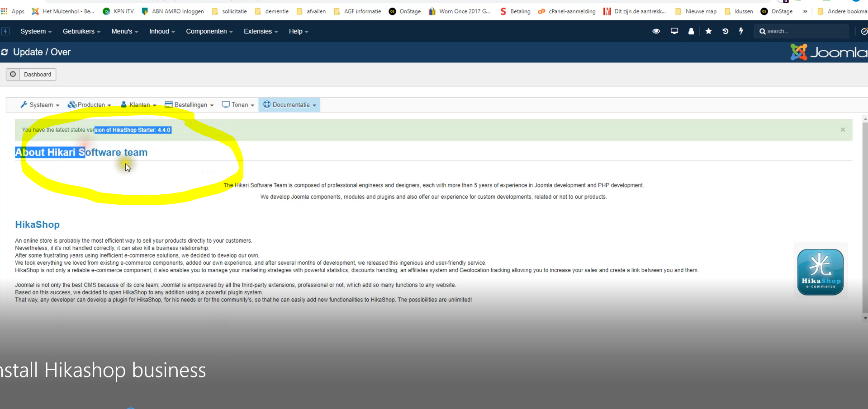Open the Help menu
Image resolution: width=868 pixels, height=409 pixels.
coord(299,31)
